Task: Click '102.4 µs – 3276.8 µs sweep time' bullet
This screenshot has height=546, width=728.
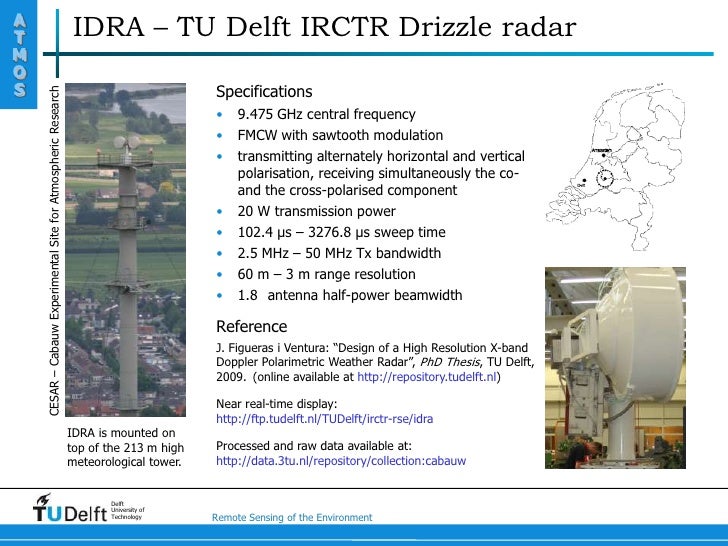Action: click(342, 232)
